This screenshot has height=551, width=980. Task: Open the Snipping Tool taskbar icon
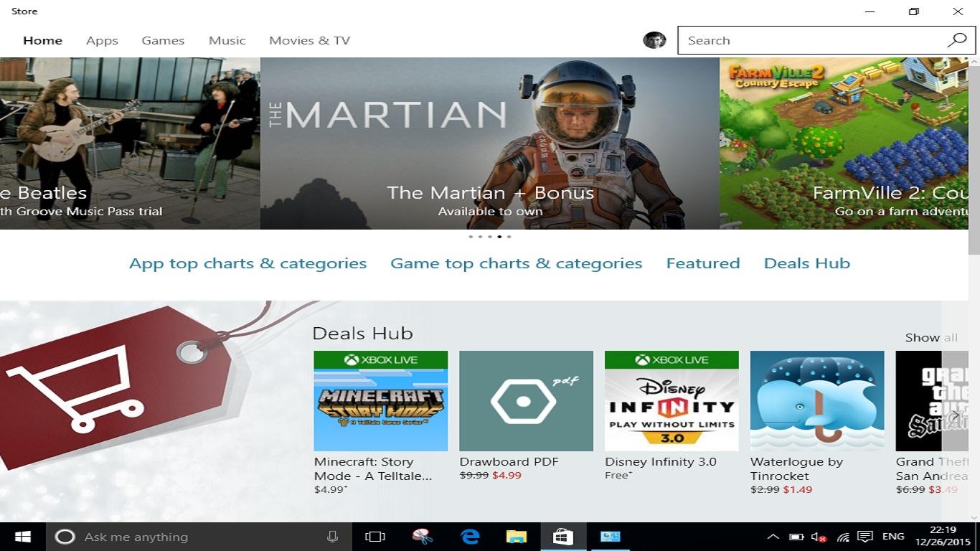[x=423, y=537]
